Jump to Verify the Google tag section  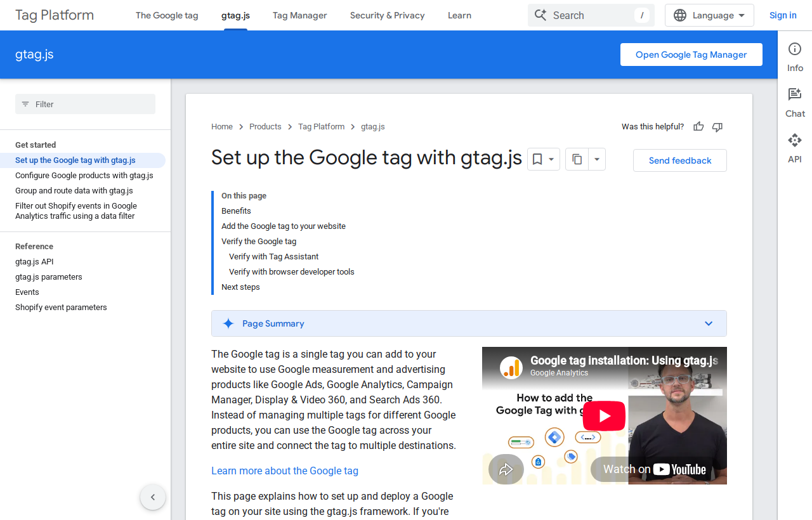point(259,242)
